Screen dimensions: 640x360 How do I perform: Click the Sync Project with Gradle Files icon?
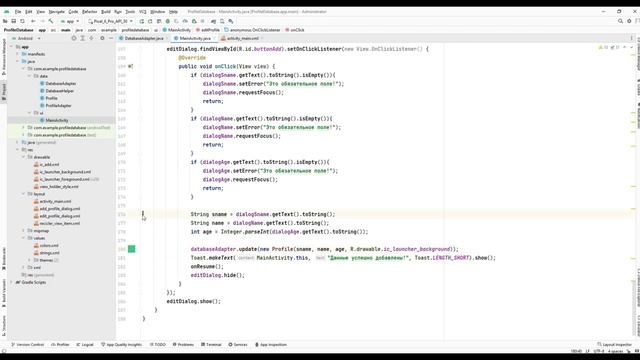pos(213,21)
